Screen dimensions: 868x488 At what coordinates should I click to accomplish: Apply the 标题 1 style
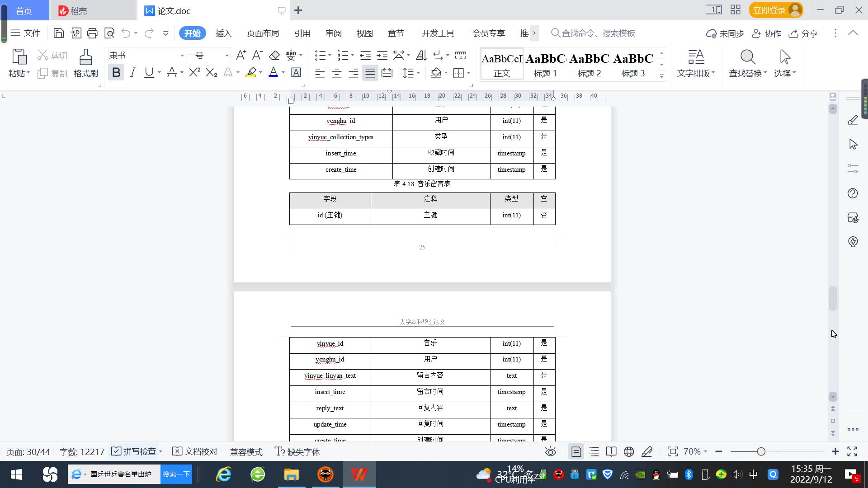click(545, 64)
